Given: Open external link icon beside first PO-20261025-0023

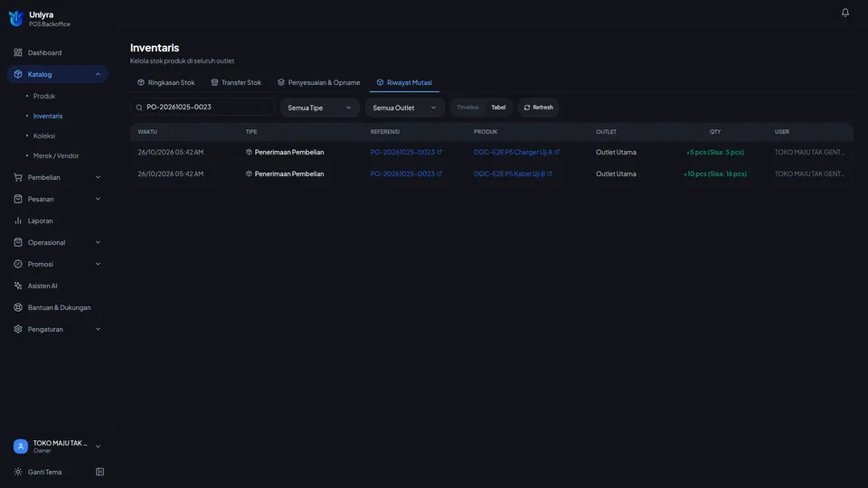Looking at the screenshot, I should [439, 152].
